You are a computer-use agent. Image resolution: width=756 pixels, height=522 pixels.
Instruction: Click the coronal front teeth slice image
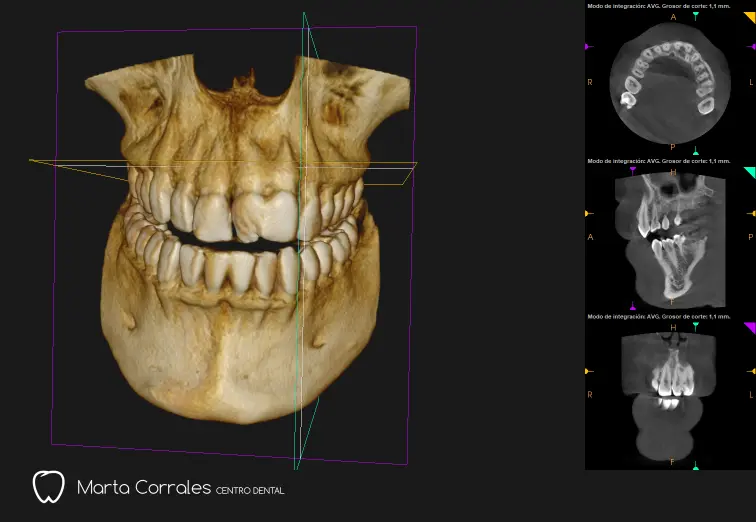pos(669,396)
